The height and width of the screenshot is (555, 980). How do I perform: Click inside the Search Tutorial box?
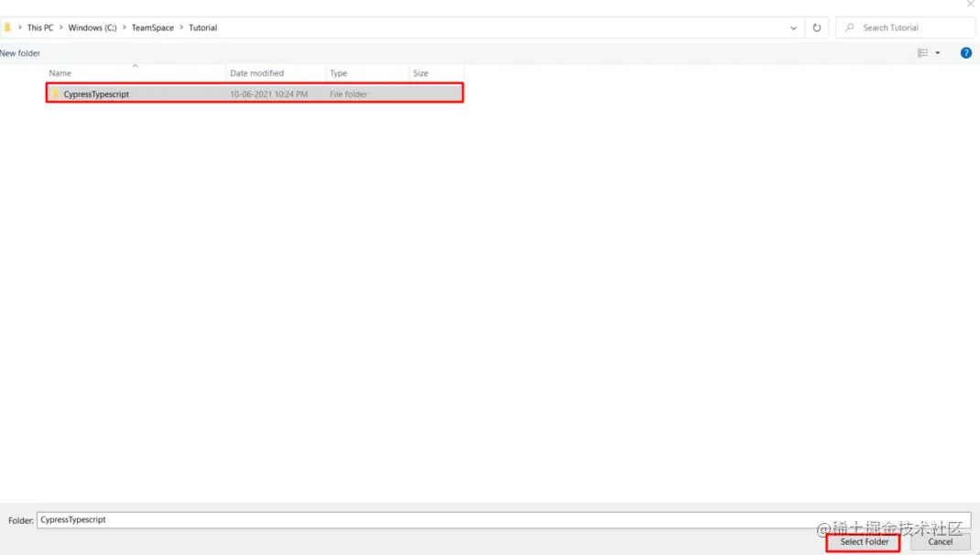[x=893, y=27]
